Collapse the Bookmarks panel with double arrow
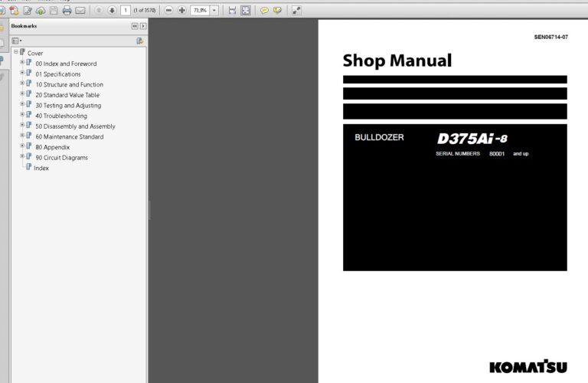588x383 pixels. pyautogui.click(x=135, y=26)
